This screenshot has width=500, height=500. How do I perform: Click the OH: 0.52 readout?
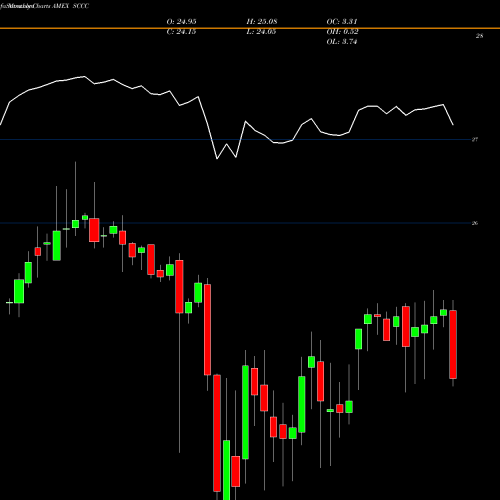click(342, 32)
